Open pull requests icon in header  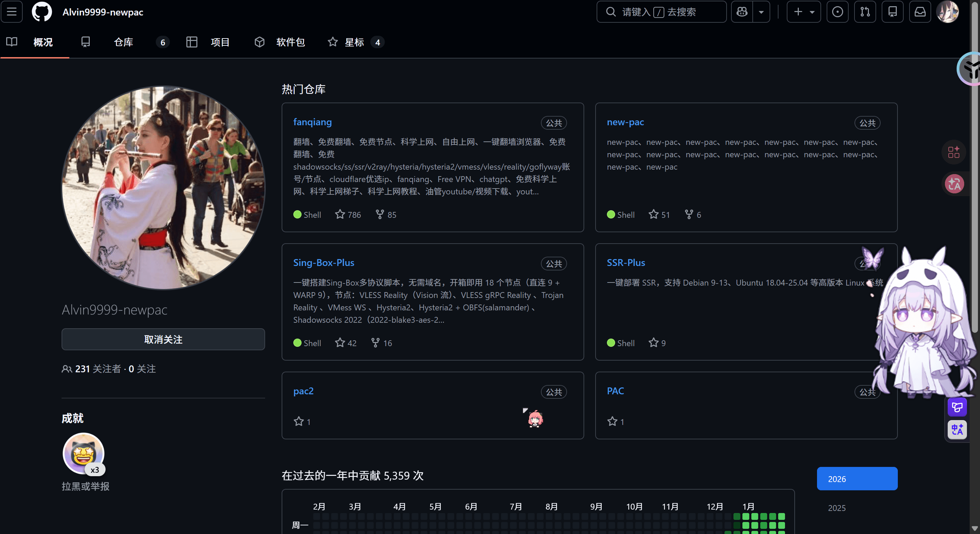[865, 12]
